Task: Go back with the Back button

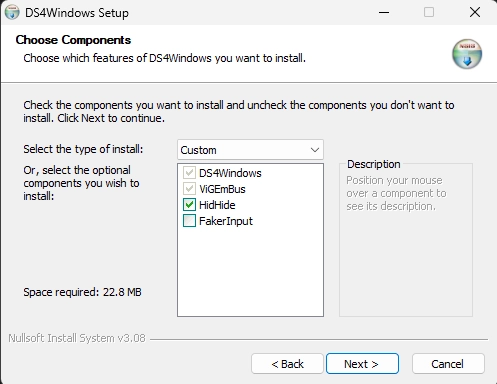Action: click(287, 364)
